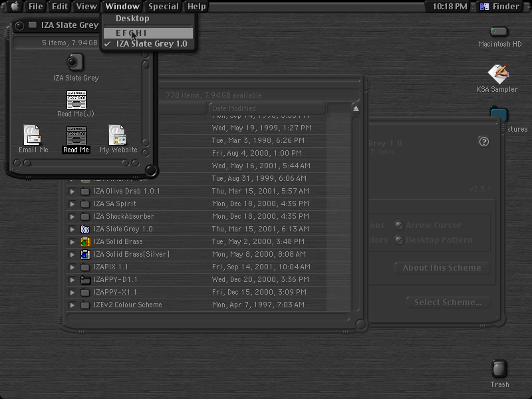
Task: Select the IZA ShockAbsorber folder icon
Action: tap(85, 217)
